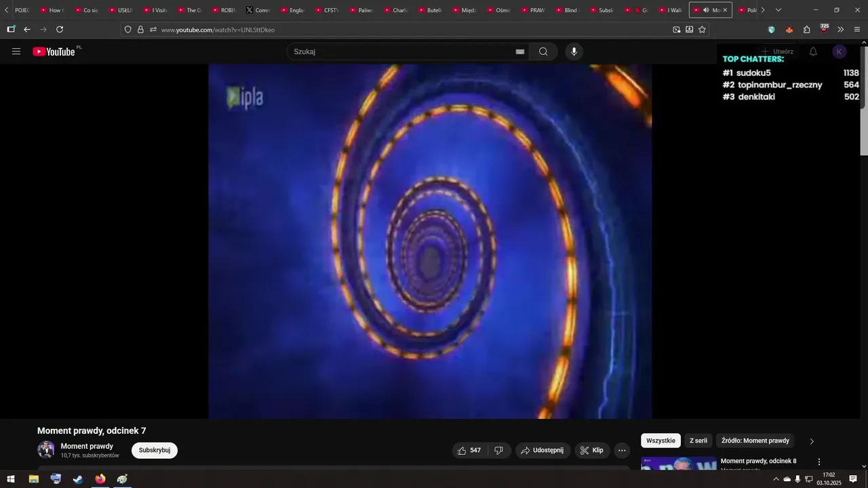Open the on-screen keyboard in search box
This screenshot has height=488, width=868.
(x=520, y=52)
